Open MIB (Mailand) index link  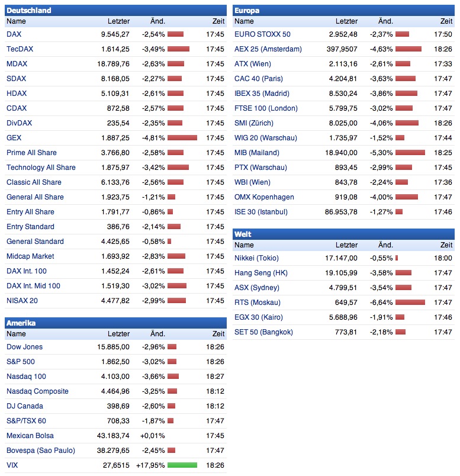pos(257,153)
